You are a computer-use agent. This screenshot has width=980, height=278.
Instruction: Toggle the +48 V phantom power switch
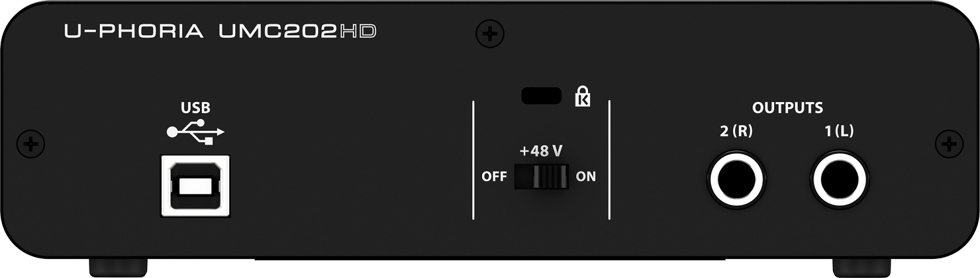pyautogui.click(x=541, y=177)
